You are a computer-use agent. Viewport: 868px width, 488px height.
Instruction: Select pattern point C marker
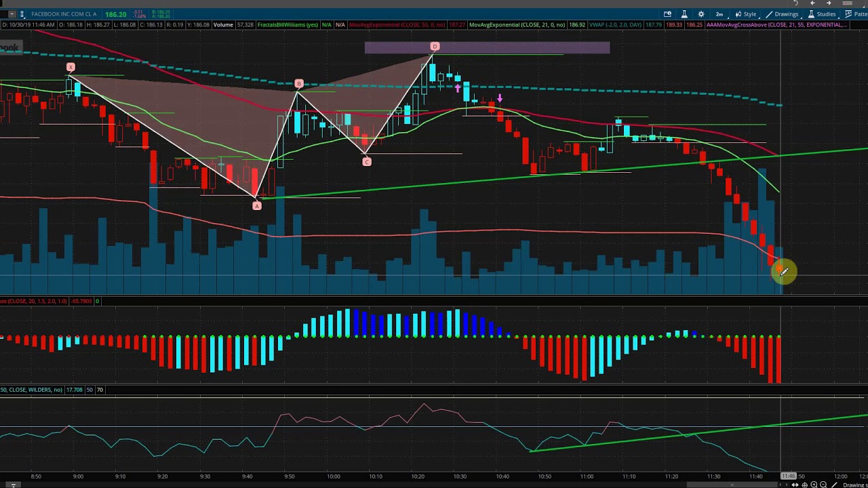(x=366, y=161)
